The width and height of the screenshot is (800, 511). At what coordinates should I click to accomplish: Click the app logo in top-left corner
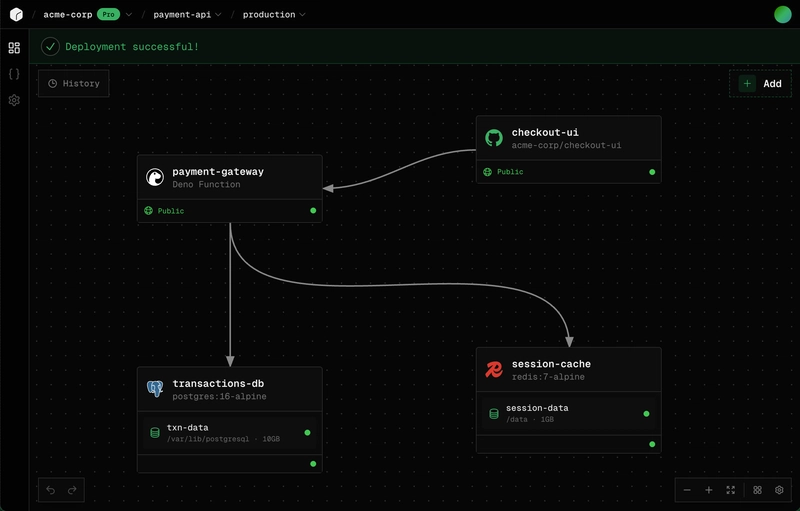point(15,15)
